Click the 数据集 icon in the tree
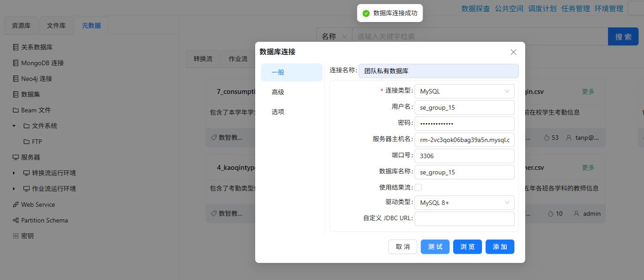The width and height of the screenshot is (644, 280). coord(16,94)
